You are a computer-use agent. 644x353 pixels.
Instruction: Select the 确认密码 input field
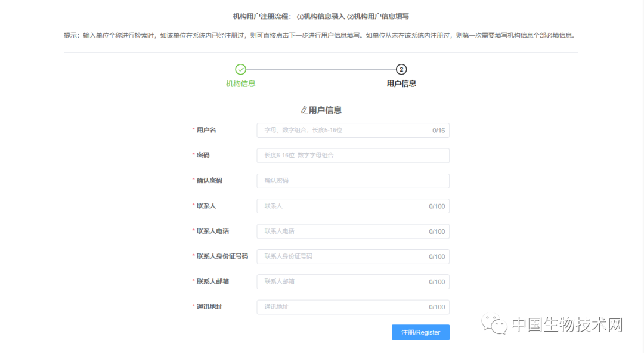[352, 181]
